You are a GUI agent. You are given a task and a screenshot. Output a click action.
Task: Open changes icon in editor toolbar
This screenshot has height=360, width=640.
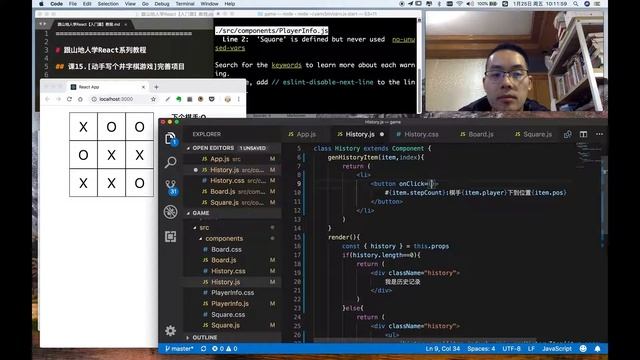point(567,134)
